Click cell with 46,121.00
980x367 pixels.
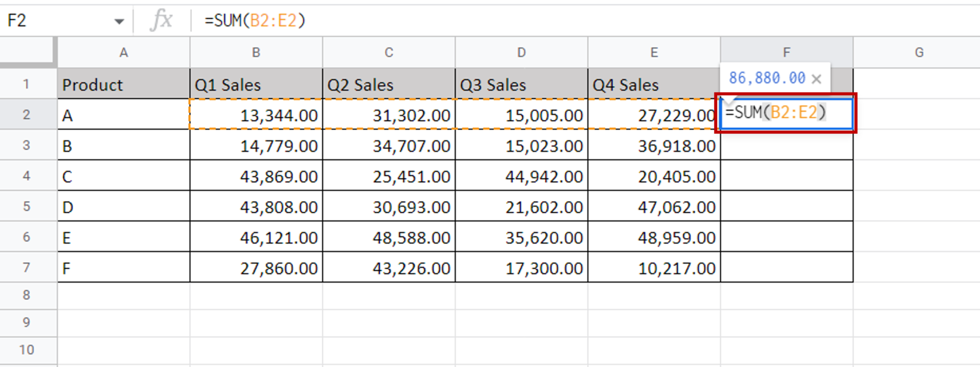tap(256, 237)
